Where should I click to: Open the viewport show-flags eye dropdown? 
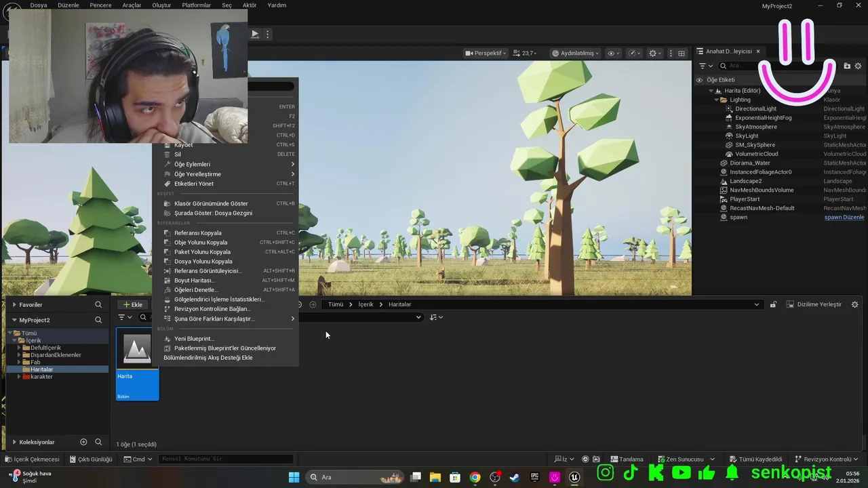tap(613, 53)
